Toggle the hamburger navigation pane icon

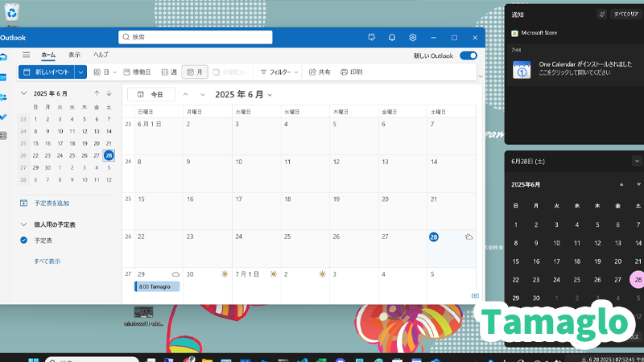point(27,55)
